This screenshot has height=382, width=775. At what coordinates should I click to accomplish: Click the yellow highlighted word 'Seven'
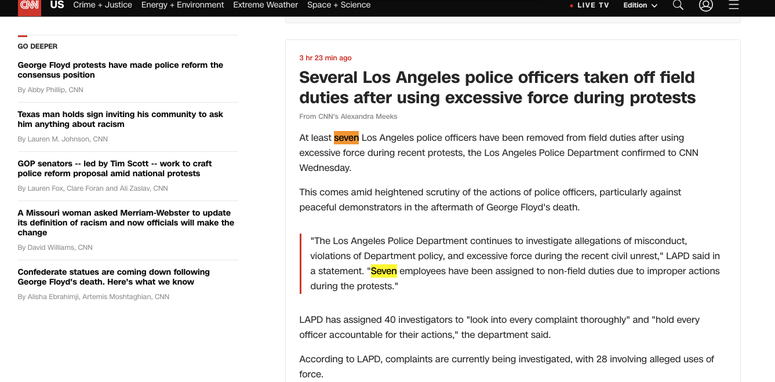click(x=384, y=271)
